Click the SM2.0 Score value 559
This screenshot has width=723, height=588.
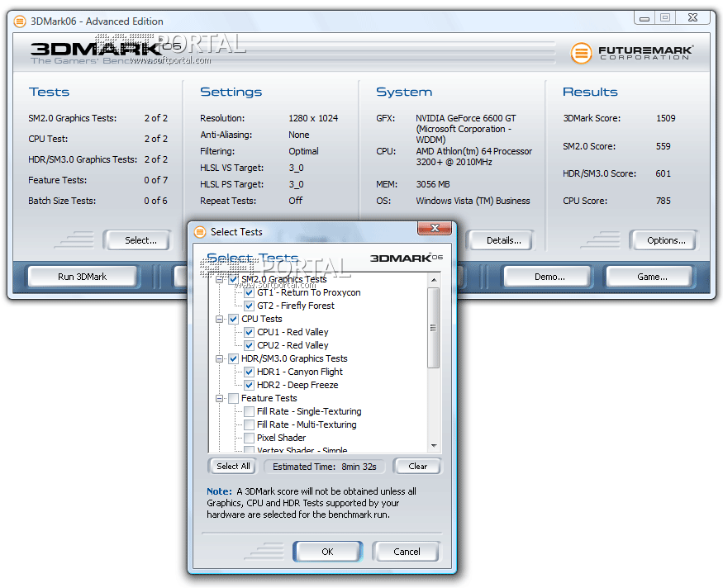click(663, 146)
